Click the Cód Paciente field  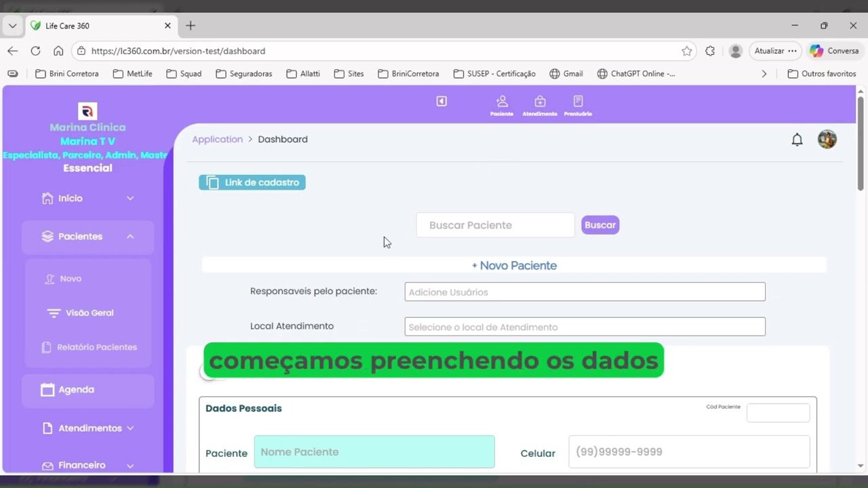[x=778, y=413]
